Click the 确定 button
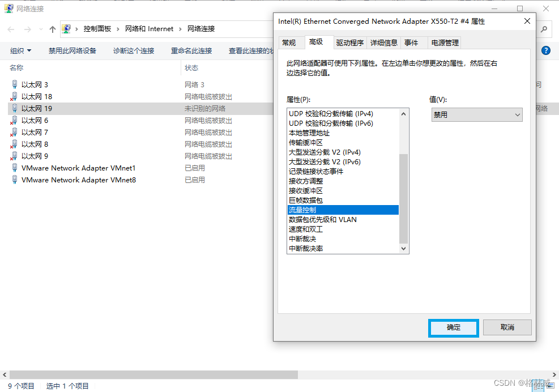 pyautogui.click(x=454, y=328)
